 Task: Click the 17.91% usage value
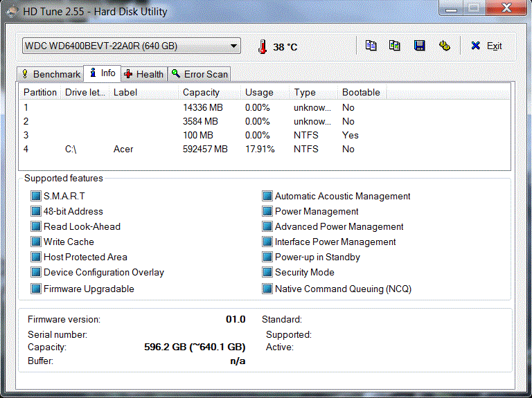(x=260, y=150)
